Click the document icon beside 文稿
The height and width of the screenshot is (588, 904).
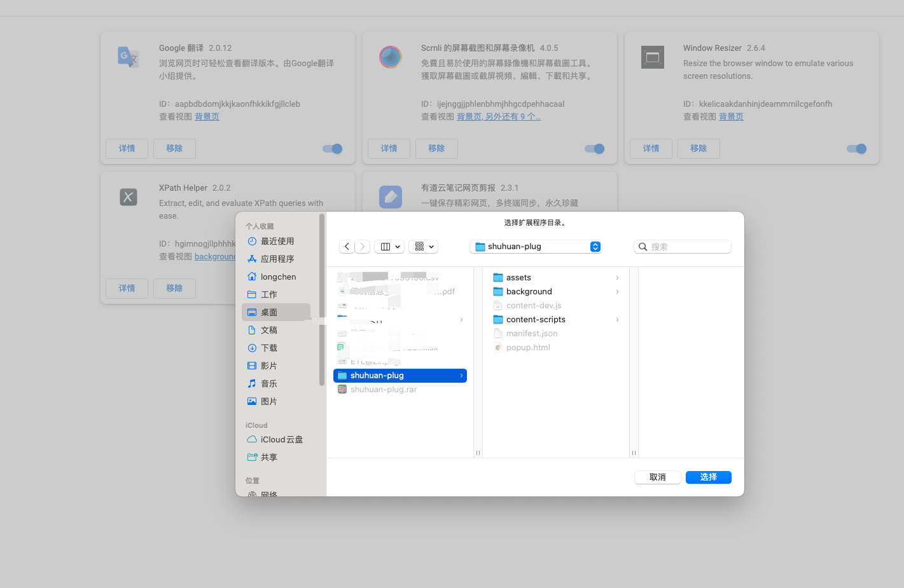click(252, 331)
